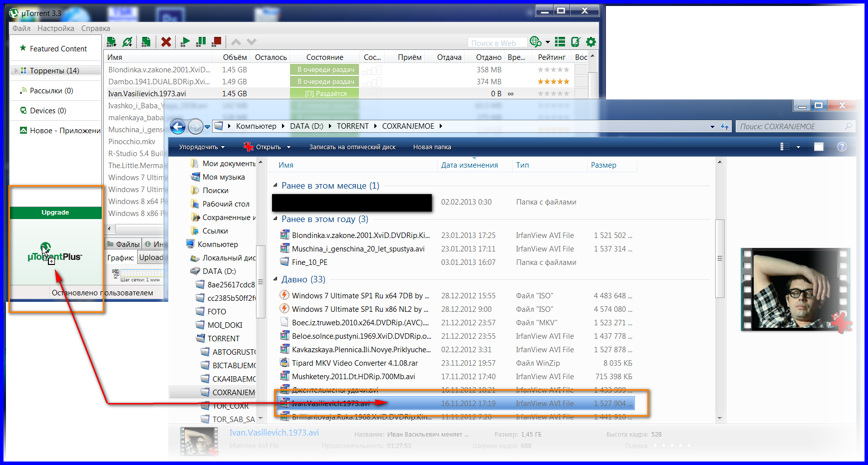Refresh the folder using the address bar refresh icon
Image resolution: width=868 pixels, height=465 pixels.
pyautogui.click(x=725, y=127)
